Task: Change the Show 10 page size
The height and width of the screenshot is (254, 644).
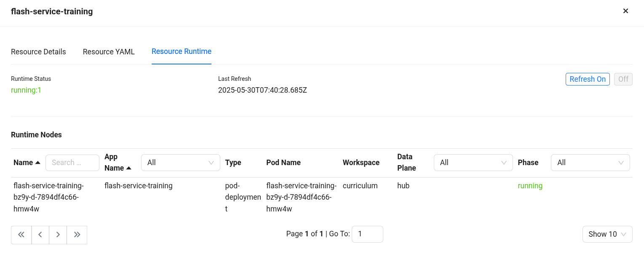Action: (607, 234)
